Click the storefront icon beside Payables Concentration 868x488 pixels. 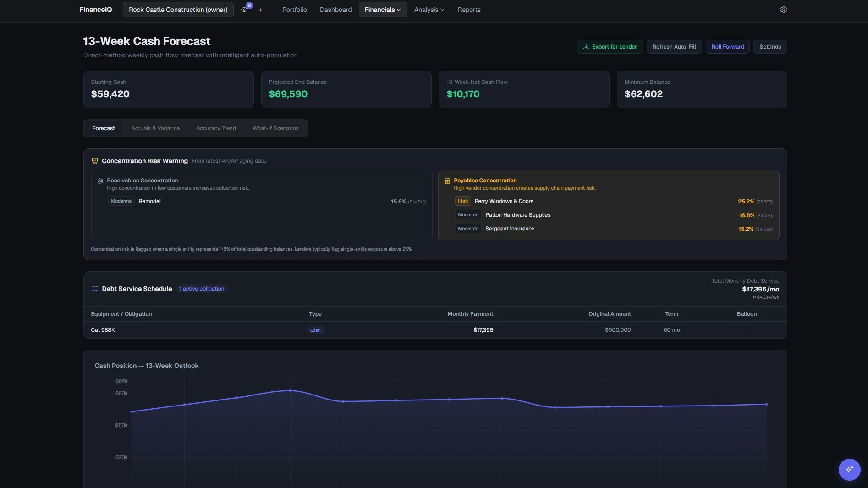tap(447, 181)
